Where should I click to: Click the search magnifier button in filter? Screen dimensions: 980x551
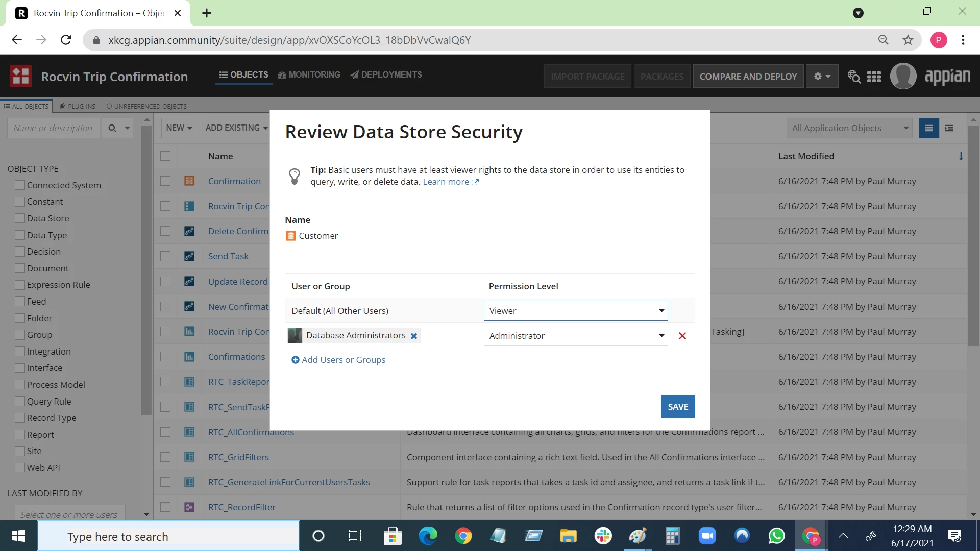coord(112,128)
